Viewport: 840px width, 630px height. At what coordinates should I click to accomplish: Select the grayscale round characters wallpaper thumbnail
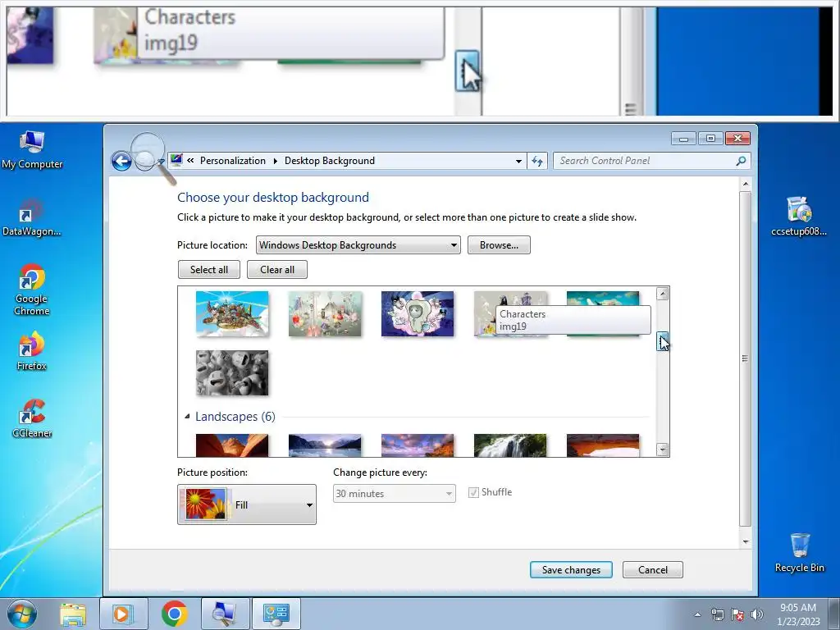pyautogui.click(x=232, y=373)
